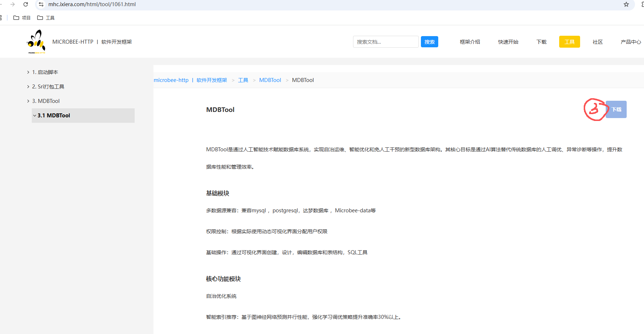
Task: Open the 项目 bookmark folder
Action: [x=22, y=18]
